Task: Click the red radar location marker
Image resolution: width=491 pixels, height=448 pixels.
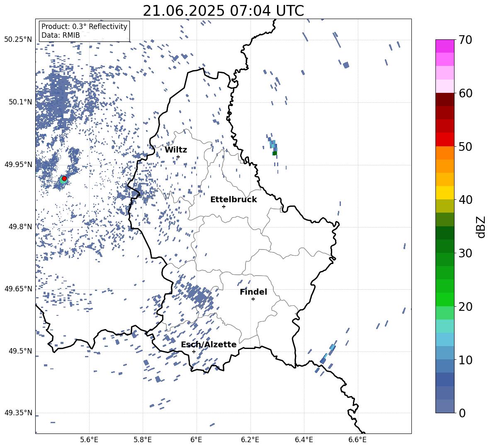Action: point(64,178)
